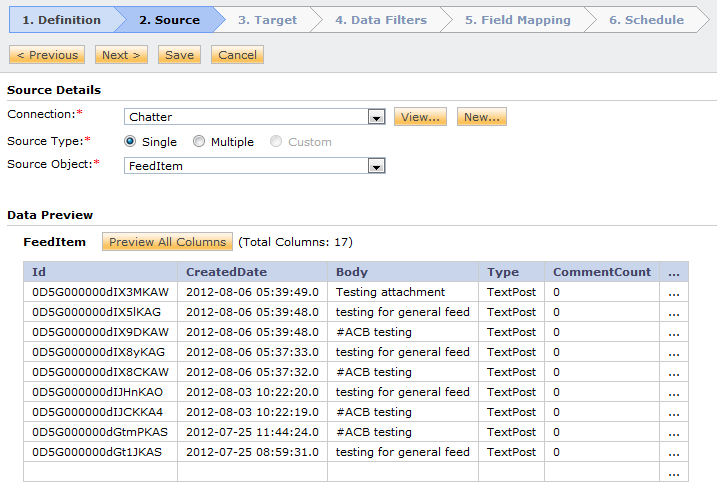This screenshot has height=489, width=717.
Task: Open the 4. Data Filters step
Action: tap(380, 20)
